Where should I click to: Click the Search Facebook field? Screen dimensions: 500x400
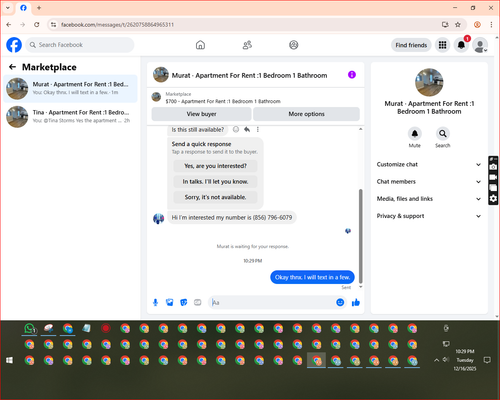coord(80,45)
